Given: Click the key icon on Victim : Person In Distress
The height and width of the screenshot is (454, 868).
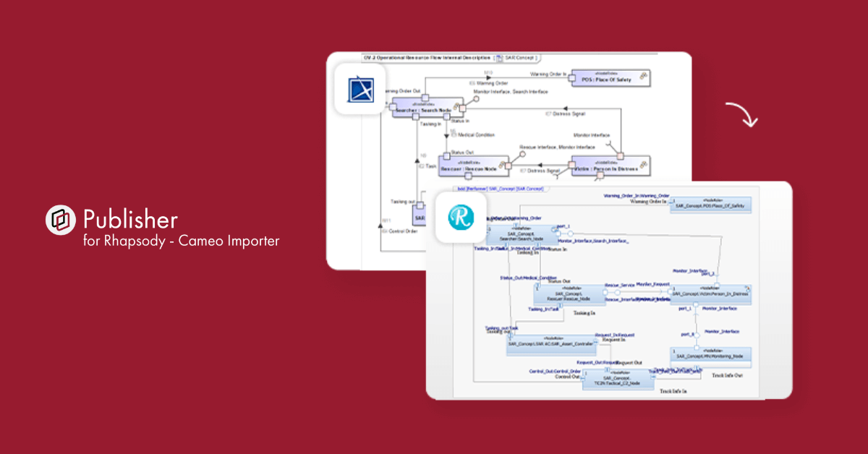Looking at the screenshot, I should pyautogui.click(x=643, y=164).
